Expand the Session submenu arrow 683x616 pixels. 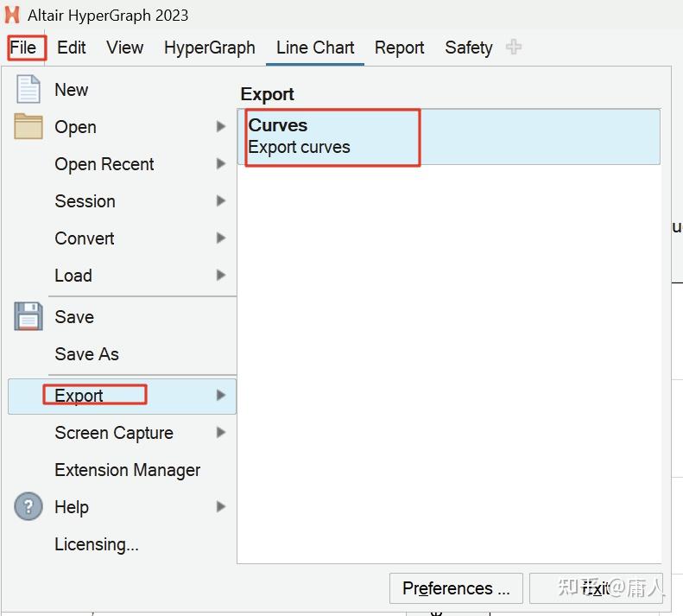tap(221, 201)
